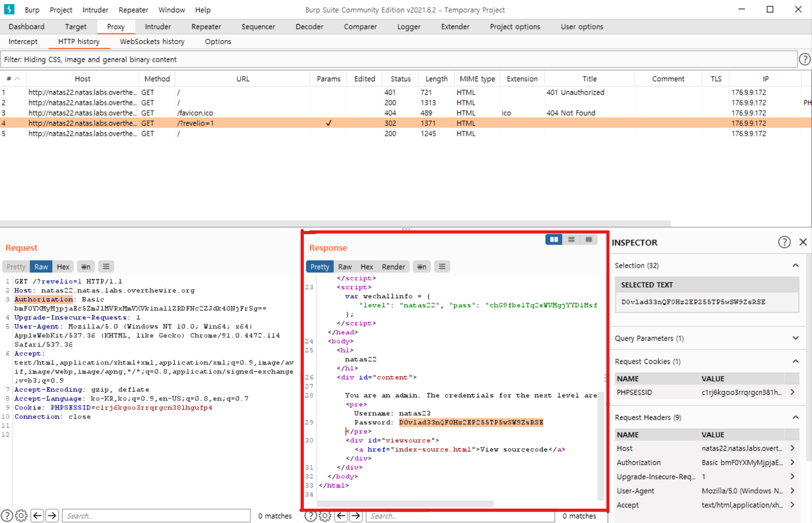The image size is (812, 523).
Task: Expand Host header row chevron
Action: (792, 448)
